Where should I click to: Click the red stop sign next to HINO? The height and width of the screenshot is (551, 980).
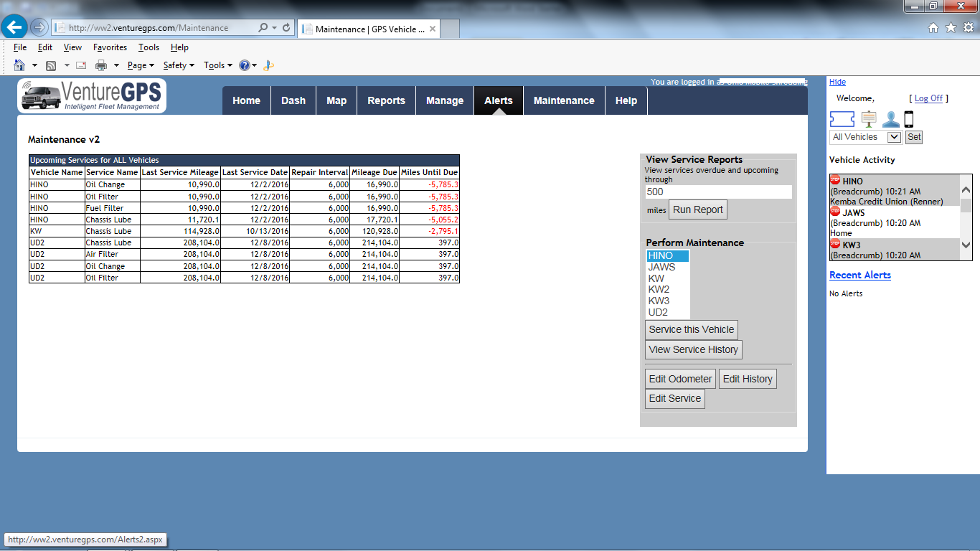pos(835,181)
